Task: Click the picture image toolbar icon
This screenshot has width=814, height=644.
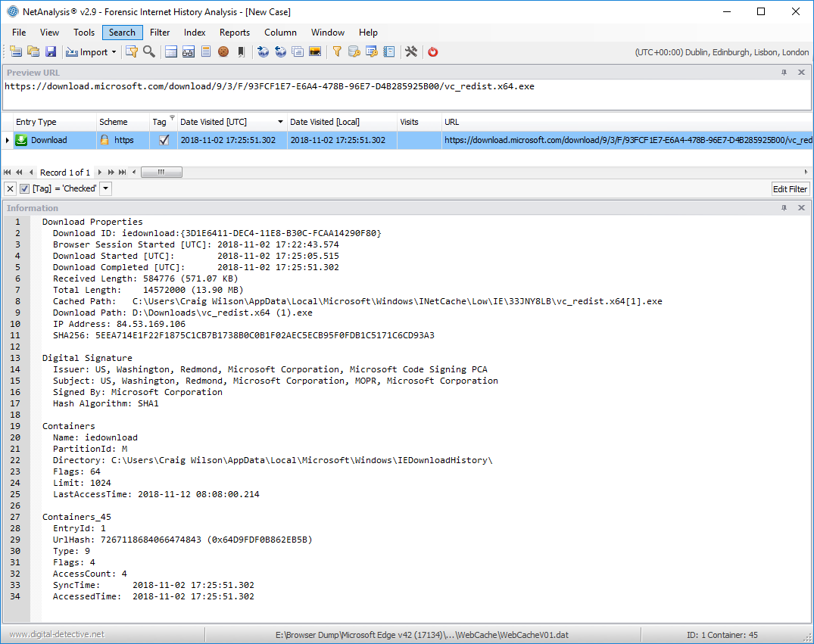Action: (314, 52)
